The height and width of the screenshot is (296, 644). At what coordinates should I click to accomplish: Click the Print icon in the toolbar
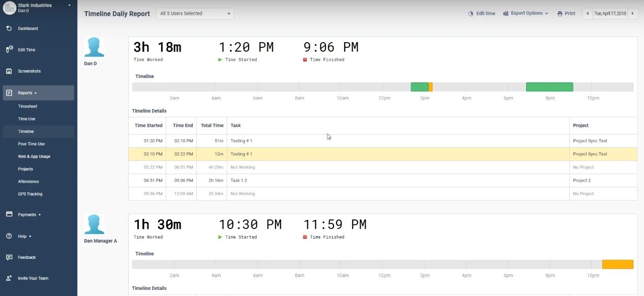click(559, 13)
